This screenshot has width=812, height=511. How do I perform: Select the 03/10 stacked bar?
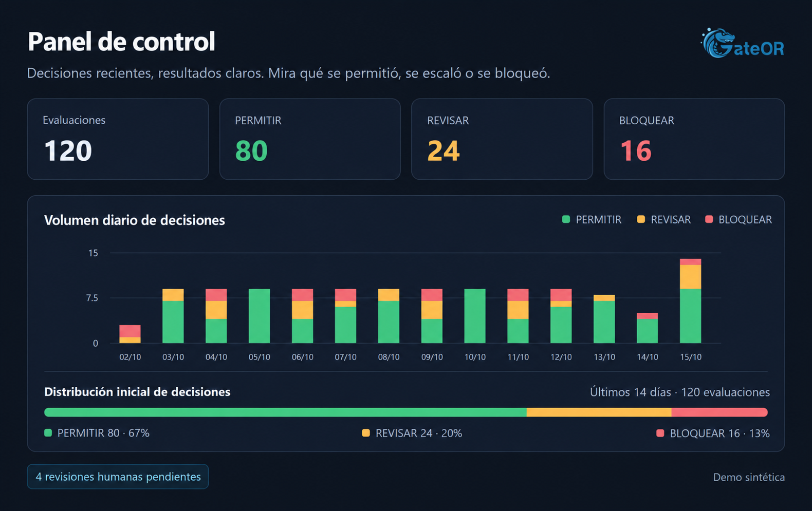coord(173,316)
